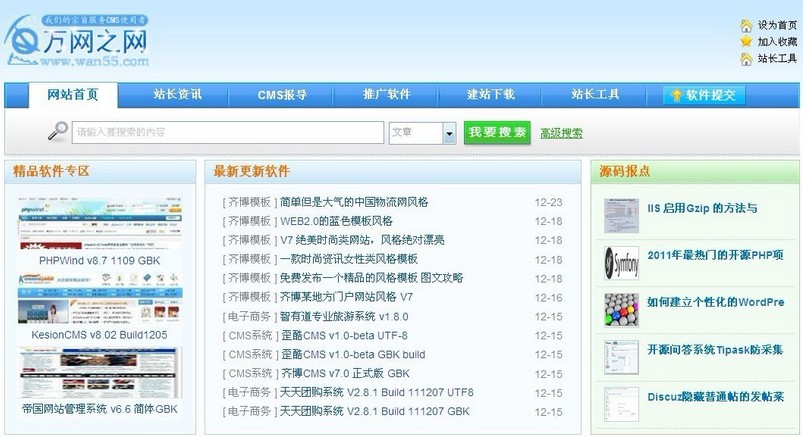The height and width of the screenshot is (438, 803).
Task: Open 站长工具 in the navigation bar
Action: click(596, 95)
